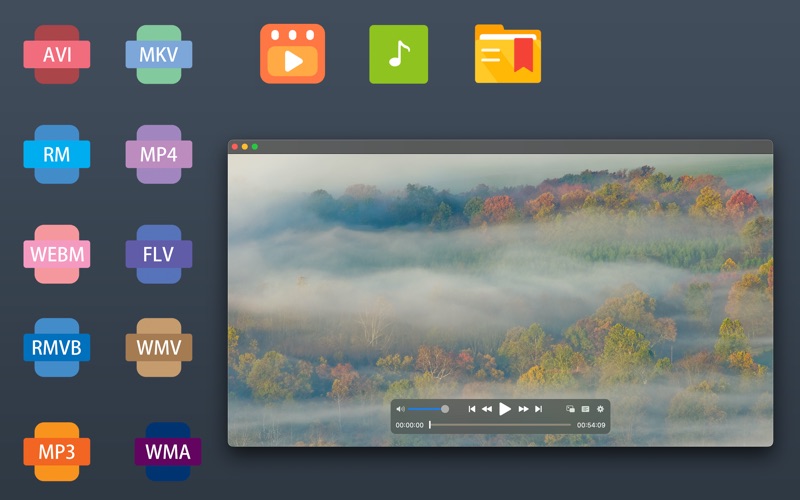Skip to the previous track

tap(472, 409)
